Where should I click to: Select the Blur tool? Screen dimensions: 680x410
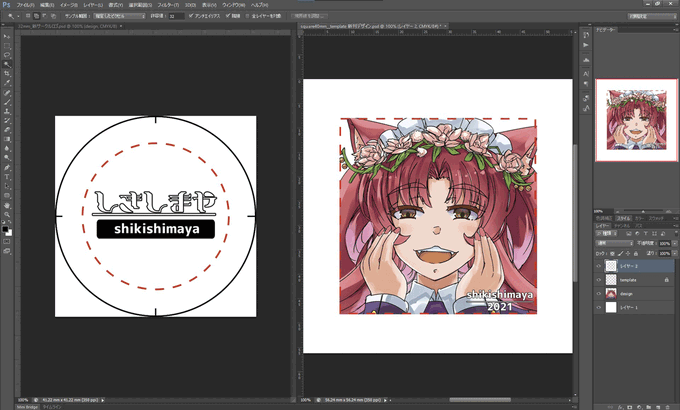tap(7, 149)
